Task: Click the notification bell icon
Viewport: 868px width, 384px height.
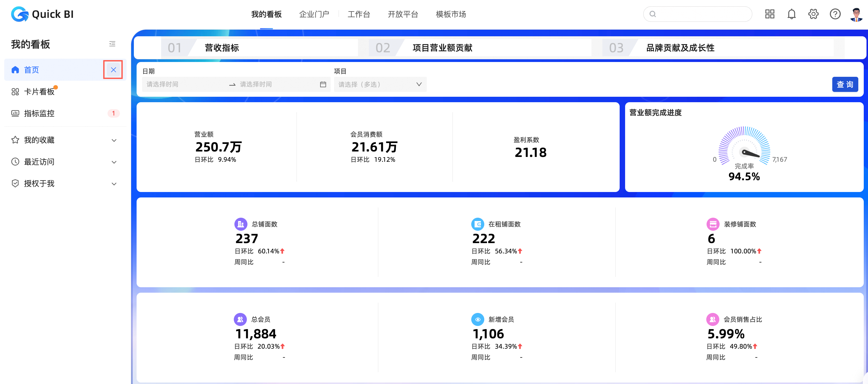Action: pyautogui.click(x=791, y=14)
